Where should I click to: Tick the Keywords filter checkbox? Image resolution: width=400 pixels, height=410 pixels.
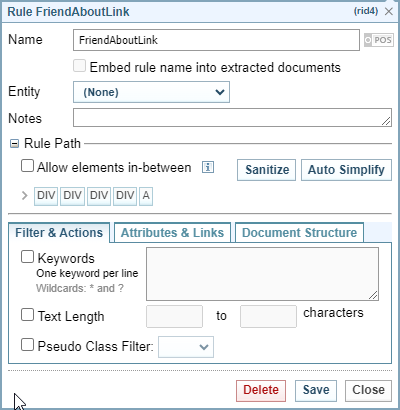[27, 257]
